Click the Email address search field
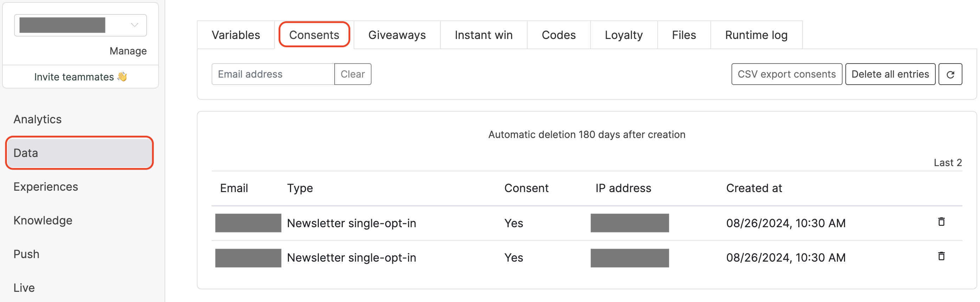The image size is (980, 302). [x=272, y=74]
